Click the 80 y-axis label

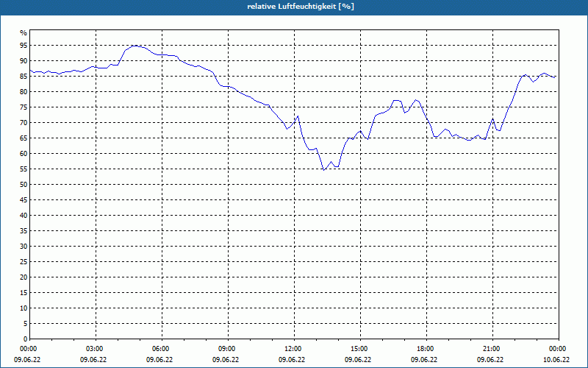click(x=24, y=91)
